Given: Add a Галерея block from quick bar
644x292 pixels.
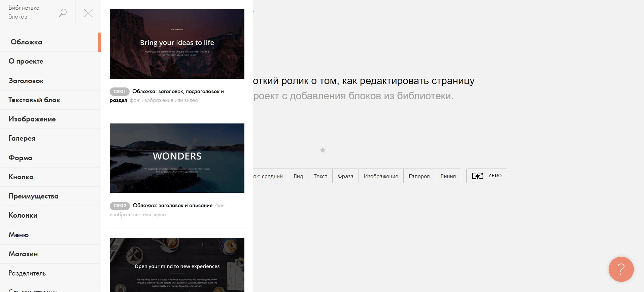Looking at the screenshot, I should (419, 176).
